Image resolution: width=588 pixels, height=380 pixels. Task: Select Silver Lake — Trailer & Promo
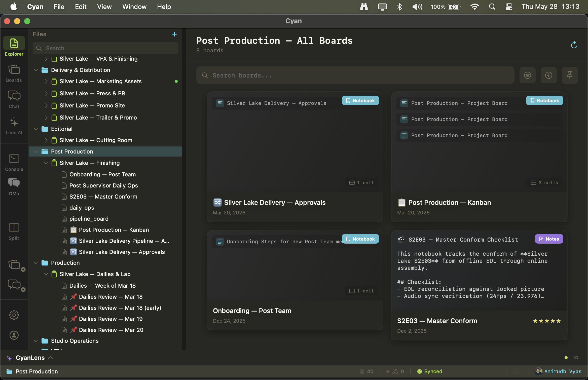(98, 118)
